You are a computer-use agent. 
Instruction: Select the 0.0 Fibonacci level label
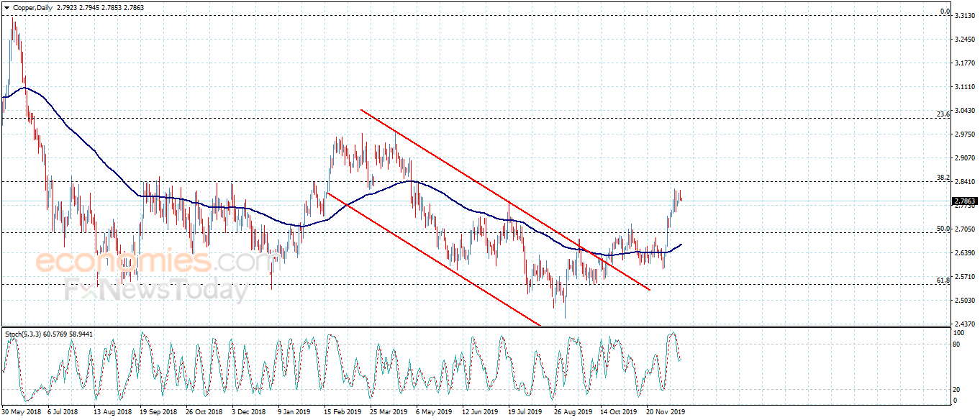[x=945, y=12]
